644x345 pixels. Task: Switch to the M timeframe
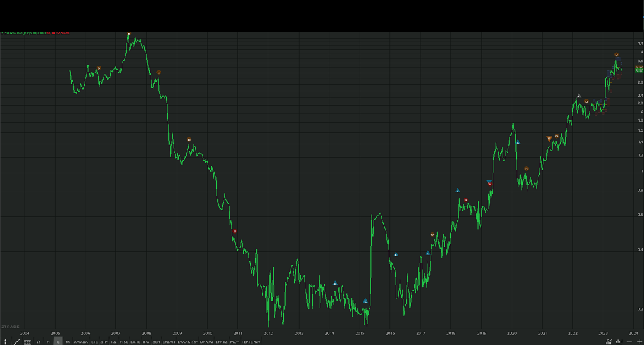point(68,342)
